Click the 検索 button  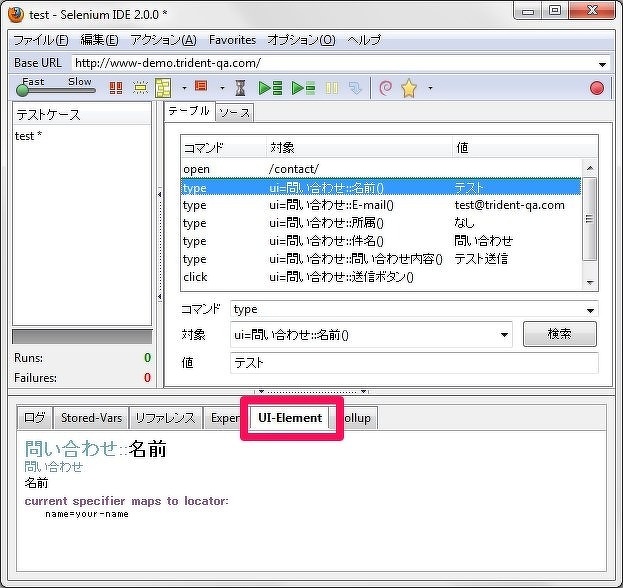click(x=559, y=334)
